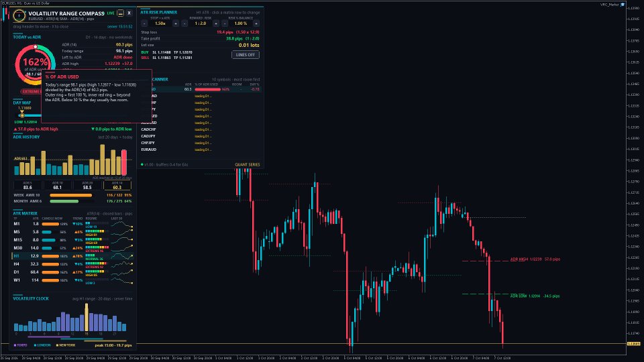Select the M15 row in ATR Matrix
The width and height of the screenshot is (644, 362).
72,240
